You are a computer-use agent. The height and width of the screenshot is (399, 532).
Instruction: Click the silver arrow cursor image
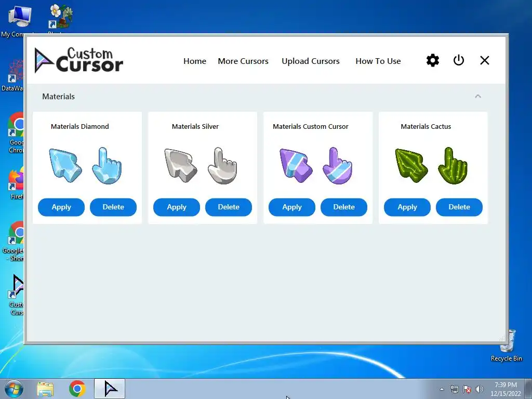tap(180, 165)
